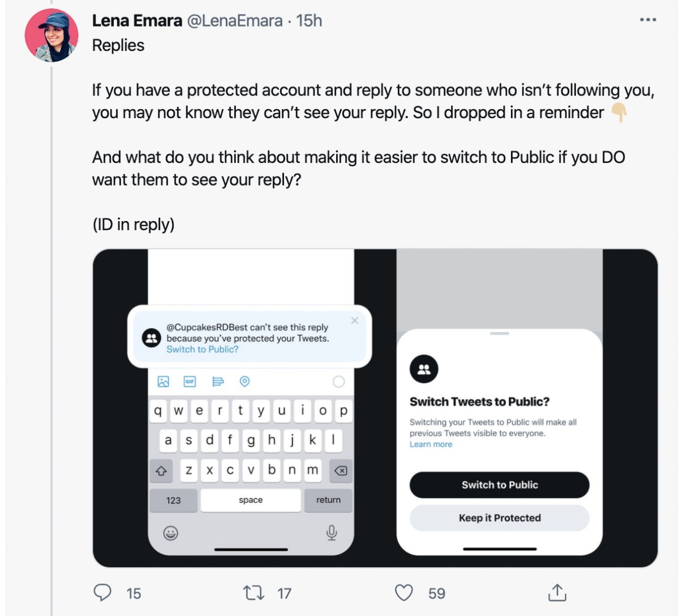This screenshot has width=679, height=616.
Task: Open Lena Emara's profile picture
Action: (x=51, y=35)
